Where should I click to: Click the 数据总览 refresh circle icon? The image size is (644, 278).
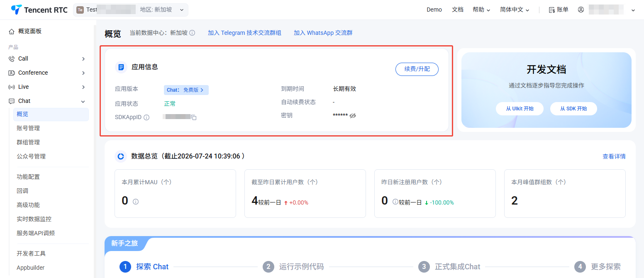[121, 156]
